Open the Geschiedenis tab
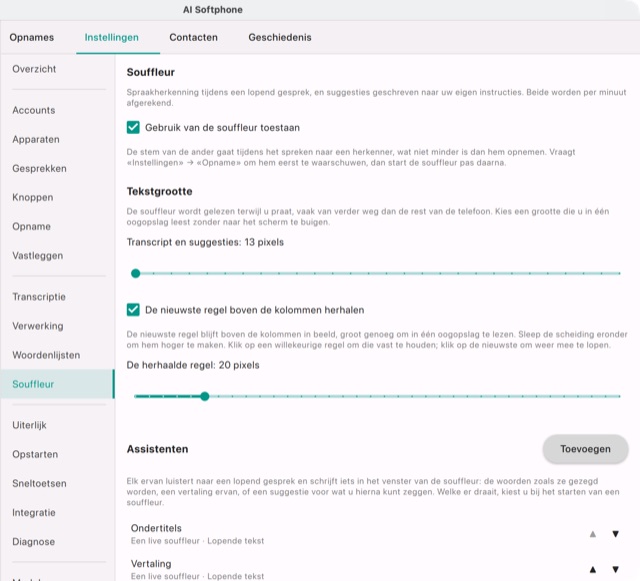Image resolution: width=640 pixels, height=581 pixels. pyautogui.click(x=280, y=37)
